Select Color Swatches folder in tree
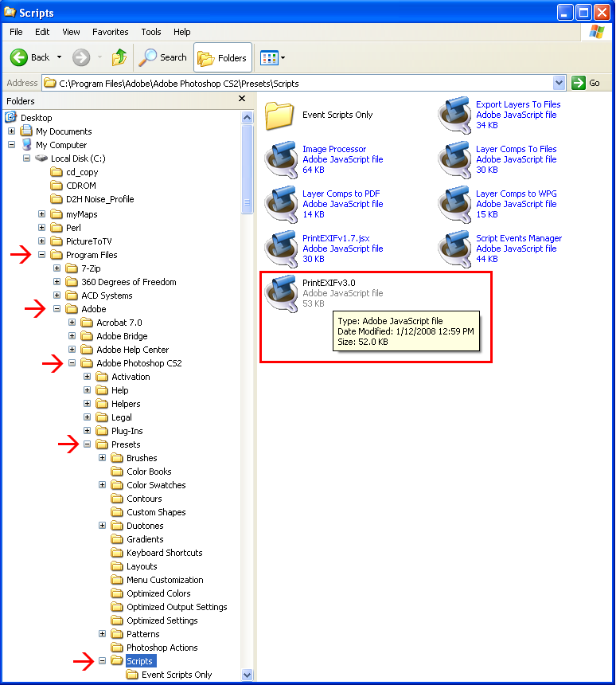Image resolution: width=616 pixels, height=685 pixels. (x=156, y=485)
